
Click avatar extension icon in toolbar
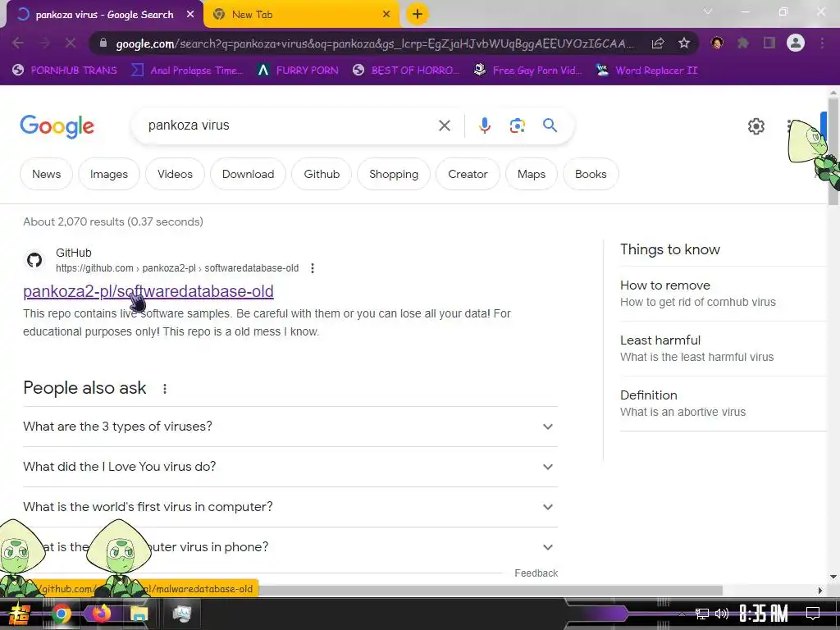[x=717, y=43]
